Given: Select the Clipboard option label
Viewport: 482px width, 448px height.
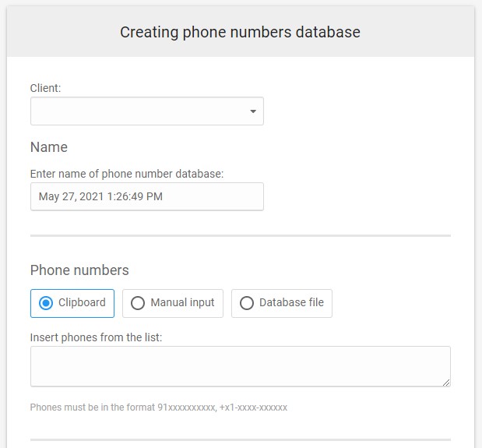Looking at the screenshot, I should point(82,302).
